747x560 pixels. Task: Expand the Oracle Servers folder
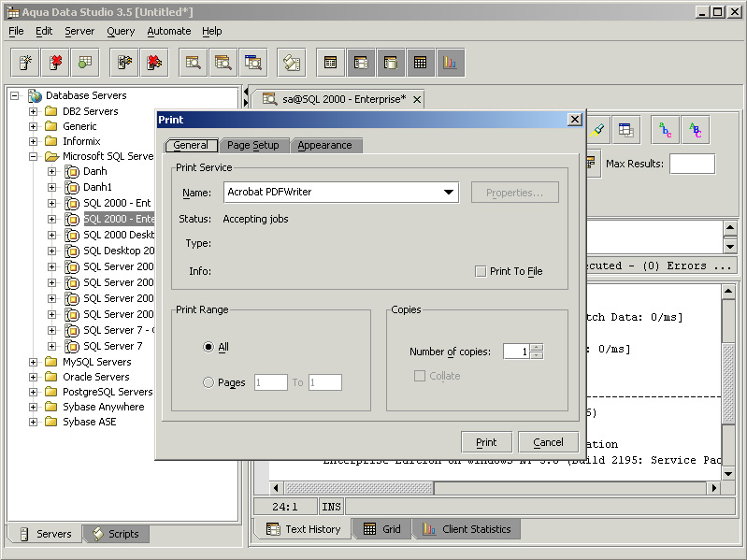point(33,377)
